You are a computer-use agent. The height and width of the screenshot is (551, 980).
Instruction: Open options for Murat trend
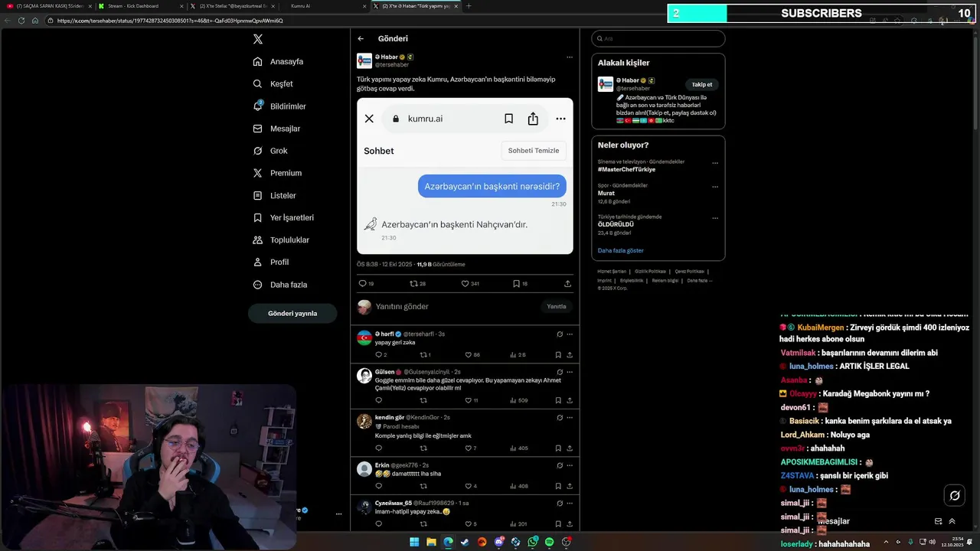715,187
